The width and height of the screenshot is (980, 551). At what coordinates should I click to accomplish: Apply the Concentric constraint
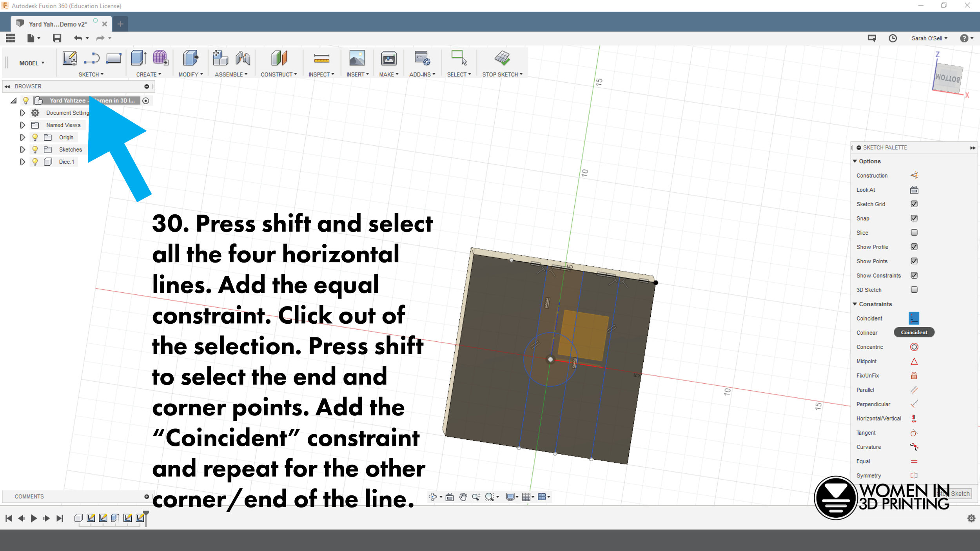[914, 347]
